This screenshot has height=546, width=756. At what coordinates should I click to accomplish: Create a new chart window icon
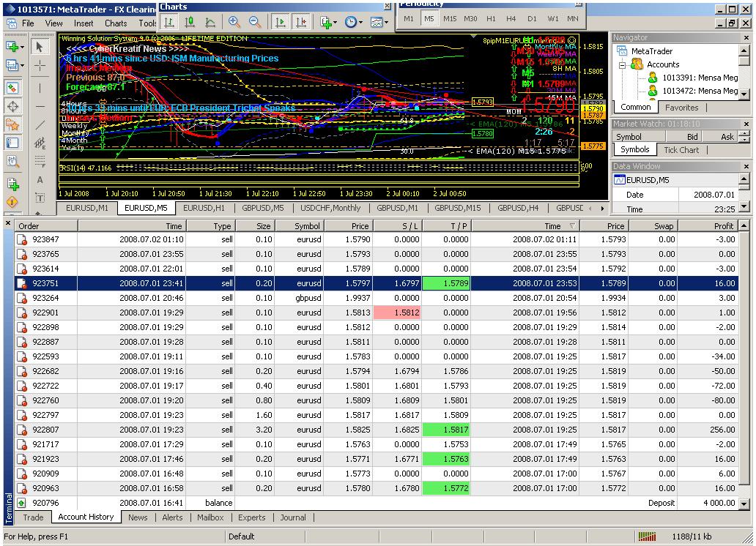click(12, 47)
